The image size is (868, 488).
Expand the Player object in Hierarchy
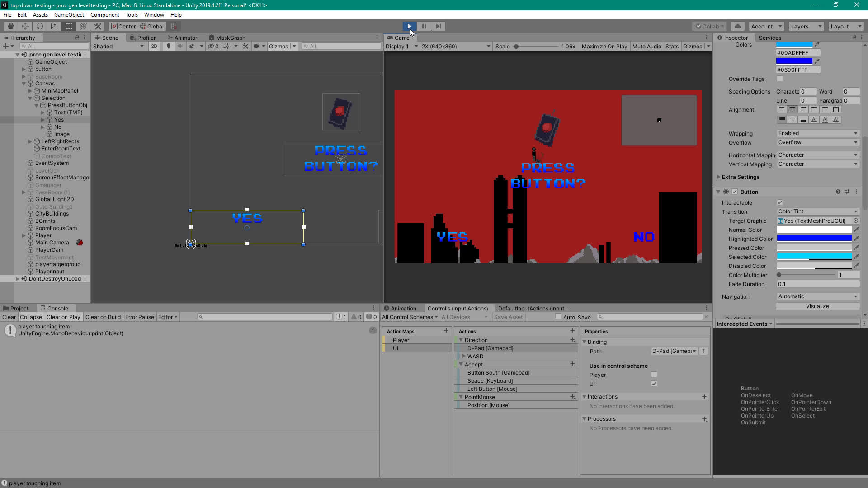coord(24,235)
